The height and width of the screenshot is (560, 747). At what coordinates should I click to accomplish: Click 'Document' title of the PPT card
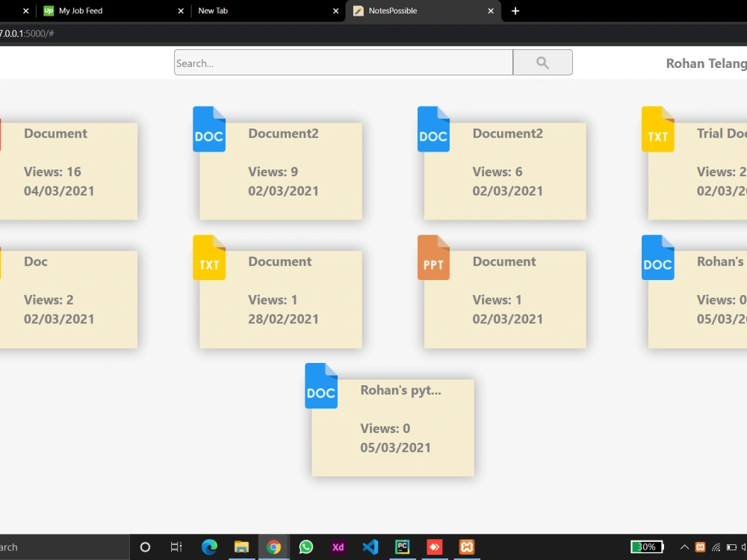pyautogui.click(x=504, y=261)
